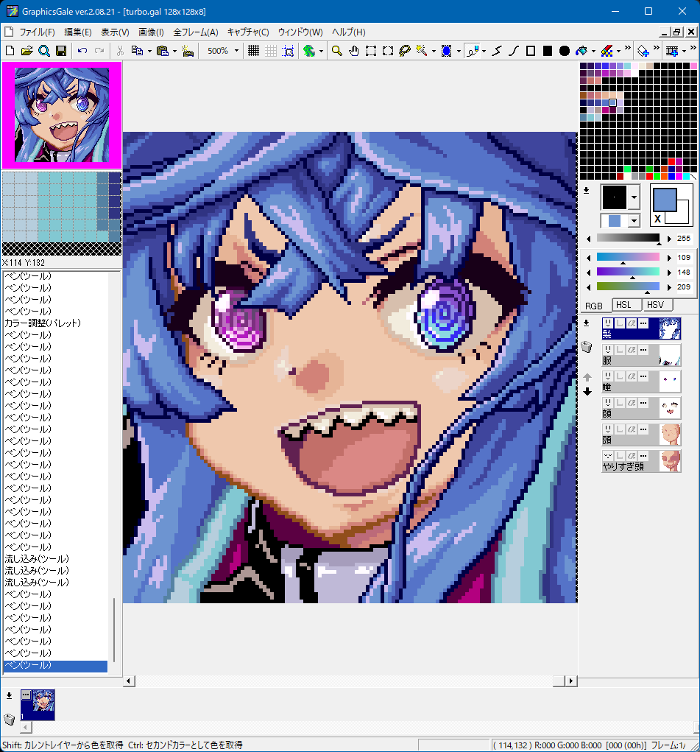Click the green channel slider showing 148
The image size is (700, 752).
pos(628,272)
